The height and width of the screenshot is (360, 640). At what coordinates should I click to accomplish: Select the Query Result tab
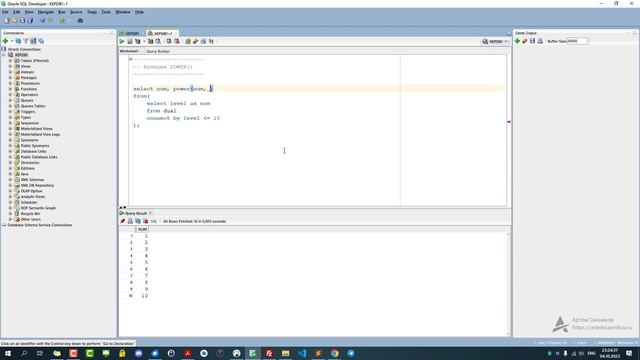tap(136, 213)
